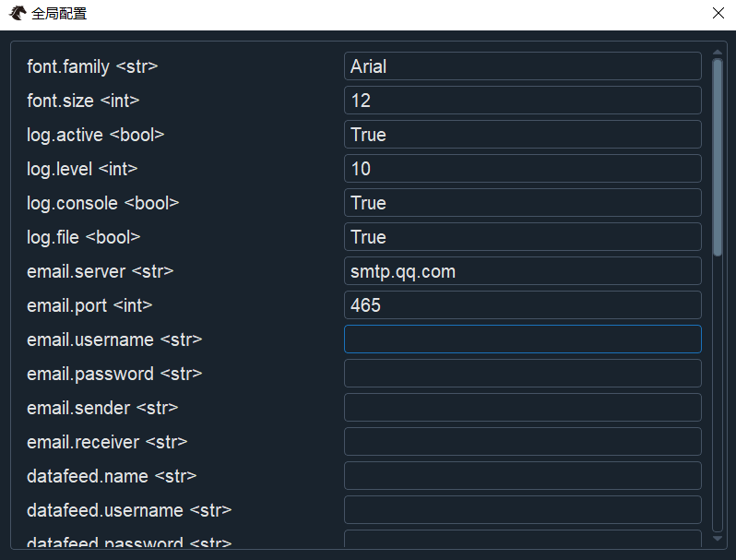Focus the log.active value field
The height and width of the screenshot is (560, 736).
522,135
